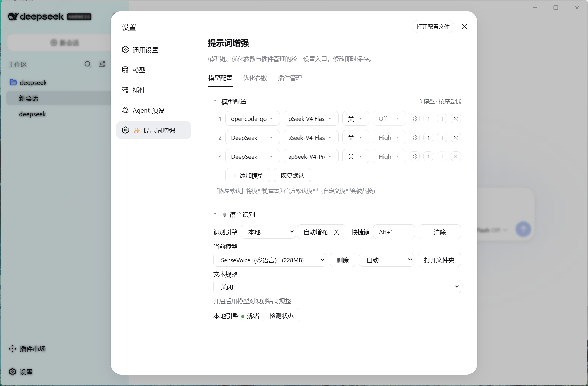Close the settings dialog

pos(465,27)
